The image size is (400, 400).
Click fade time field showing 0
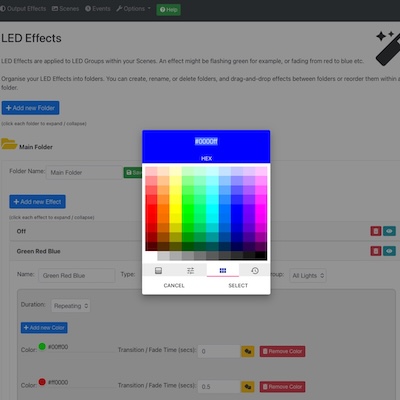pos(219,351)
